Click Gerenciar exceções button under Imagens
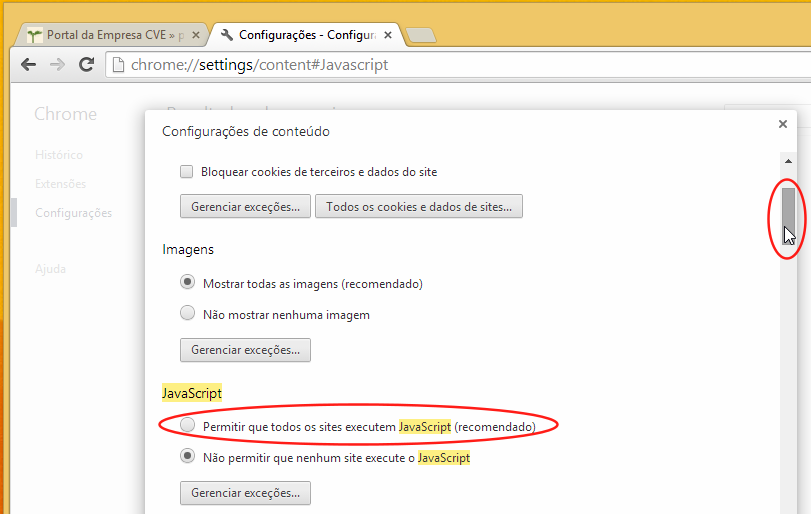 [x=245, y=350]
